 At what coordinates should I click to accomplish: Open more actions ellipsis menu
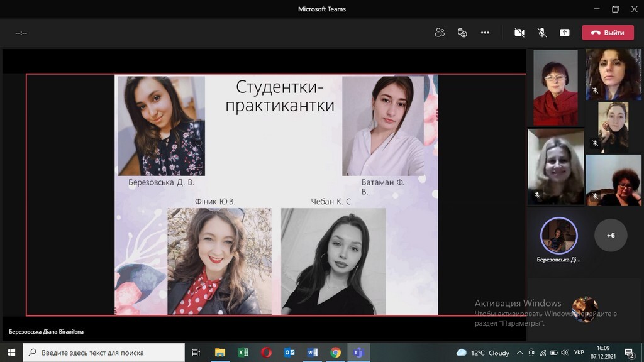coord(485,33)
